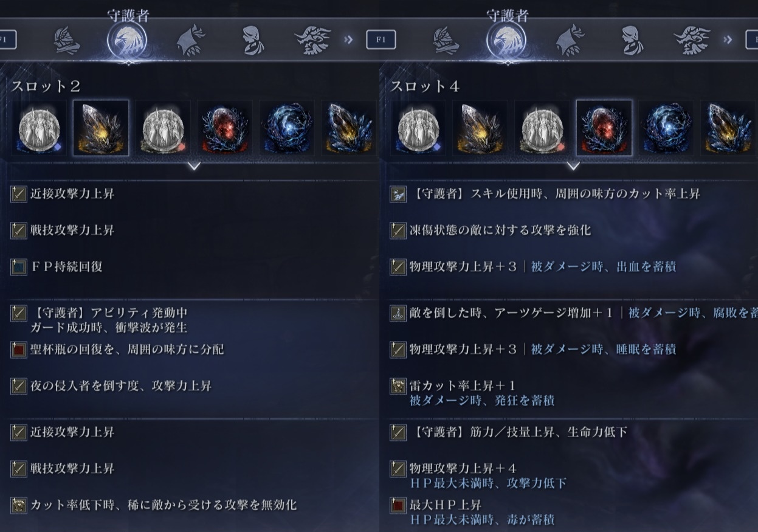
Task: Select the 凍傷状態の敵に対する攻撃を強化 effect row
Action: [568, 230]
